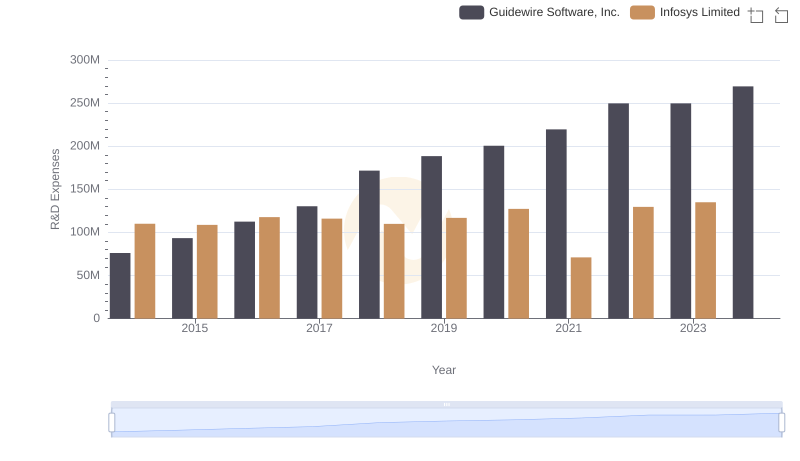Screen dimensions: 800x461
Task: Click the zoom area select icon
Action: tap(756, 15)
